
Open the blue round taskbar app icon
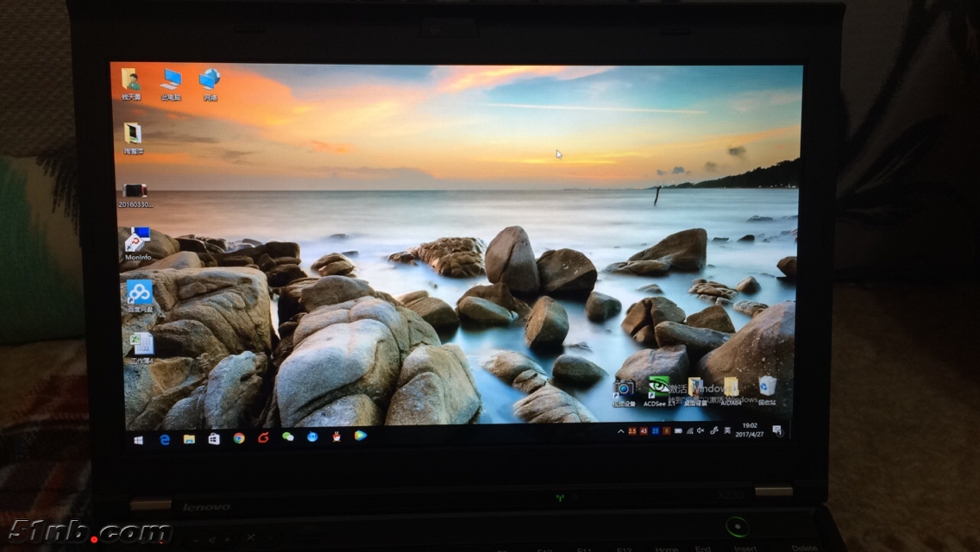tap(312, 436)
